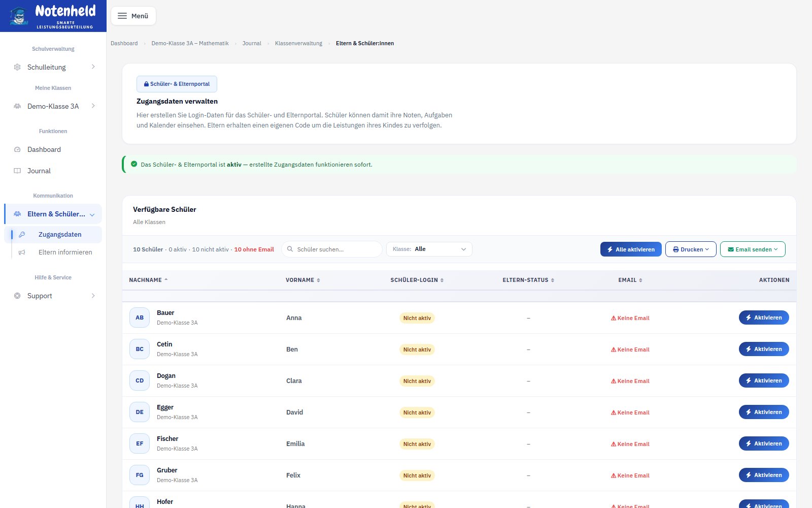Click the FG avatar for Gruber

pos(140,475)
